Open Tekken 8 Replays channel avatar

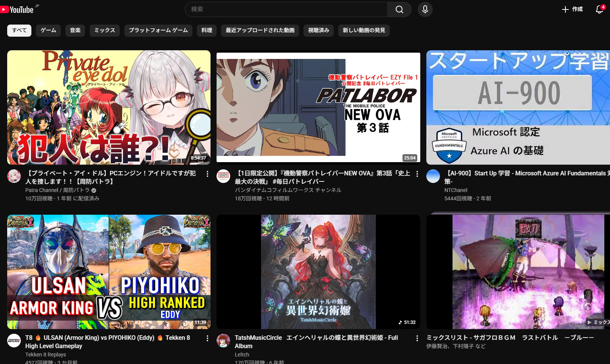tap(14, 341)
